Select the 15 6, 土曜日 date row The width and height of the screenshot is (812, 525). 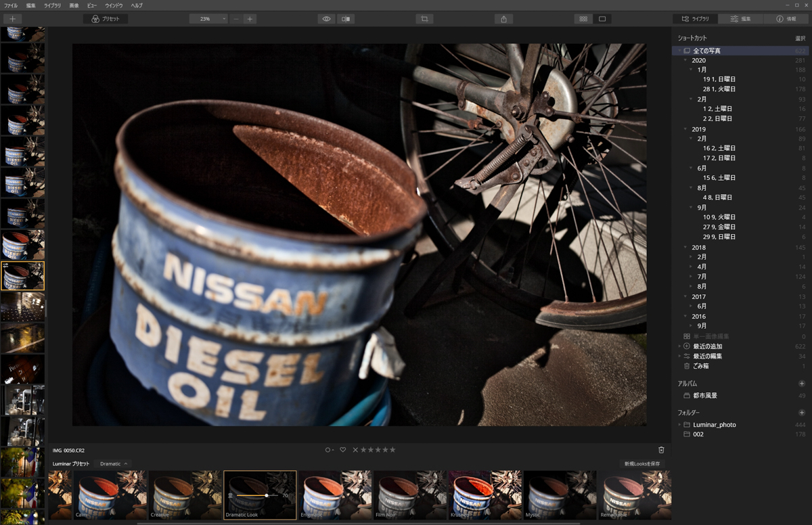tap(742, 178)
